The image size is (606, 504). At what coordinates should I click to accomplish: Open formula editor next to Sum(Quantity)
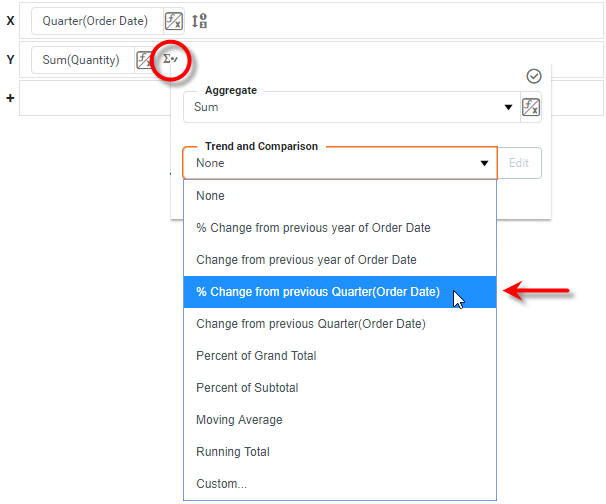[x=144, y=60]
